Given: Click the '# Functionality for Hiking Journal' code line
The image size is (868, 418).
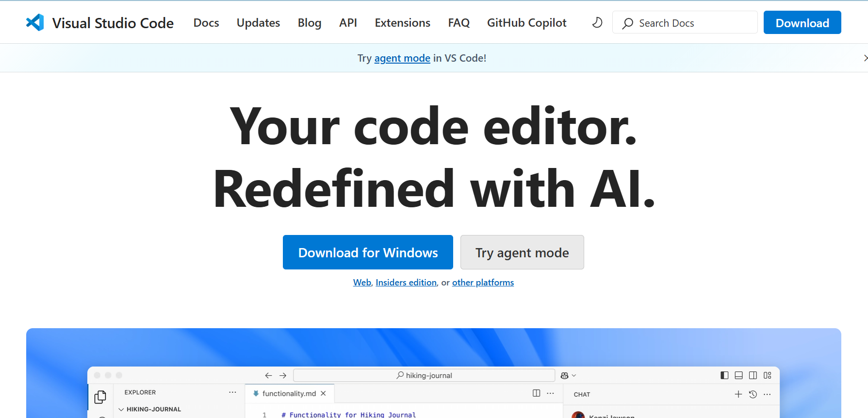Looking at the screenshot, I should point(348,415).
